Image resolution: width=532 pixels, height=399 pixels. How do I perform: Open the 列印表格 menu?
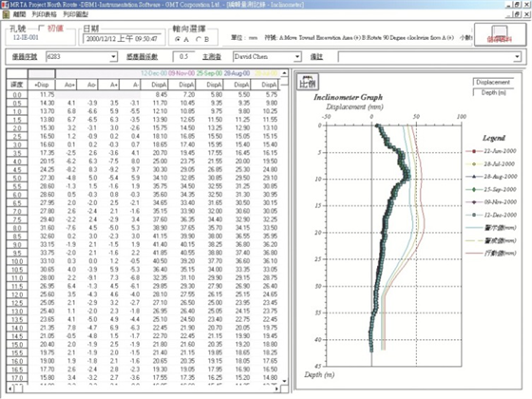point(44,14)
